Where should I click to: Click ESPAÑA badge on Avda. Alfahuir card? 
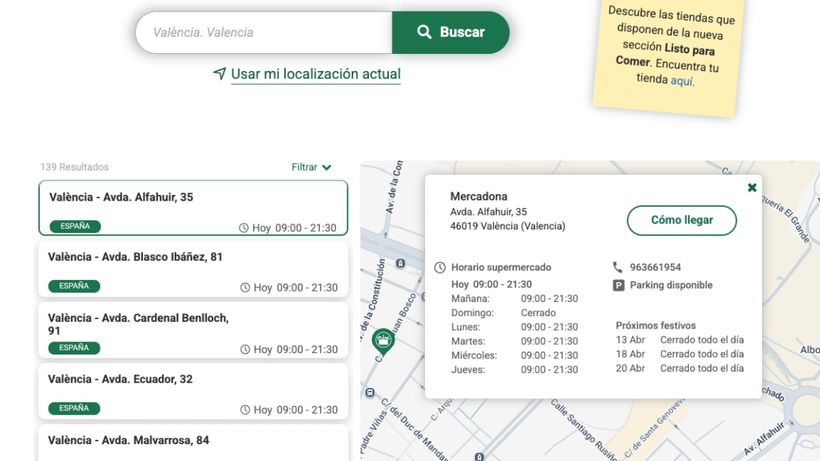coord(75,226)
